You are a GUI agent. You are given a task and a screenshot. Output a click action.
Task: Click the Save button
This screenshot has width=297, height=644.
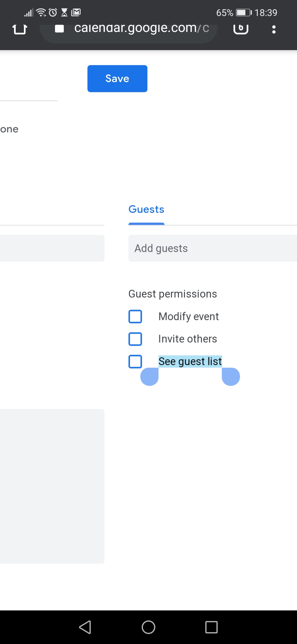(x=117, y=78)
